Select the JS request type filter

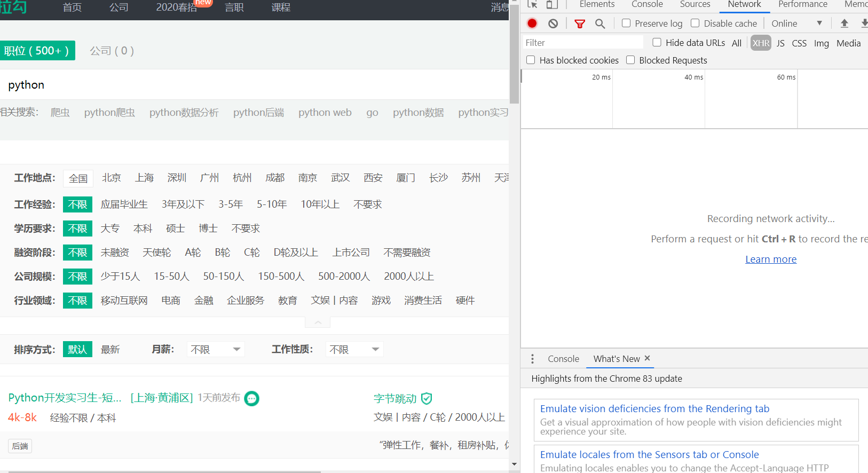click(x=780, y=43)
